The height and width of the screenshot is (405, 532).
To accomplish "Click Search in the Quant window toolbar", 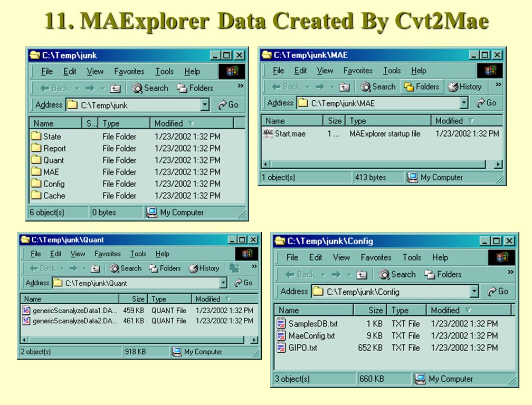I will [x=126, y=268].
